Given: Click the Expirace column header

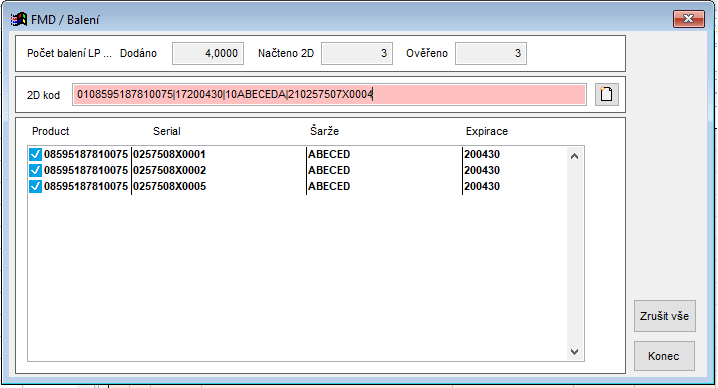Looking at the screenshot, I should coord(487,131).
